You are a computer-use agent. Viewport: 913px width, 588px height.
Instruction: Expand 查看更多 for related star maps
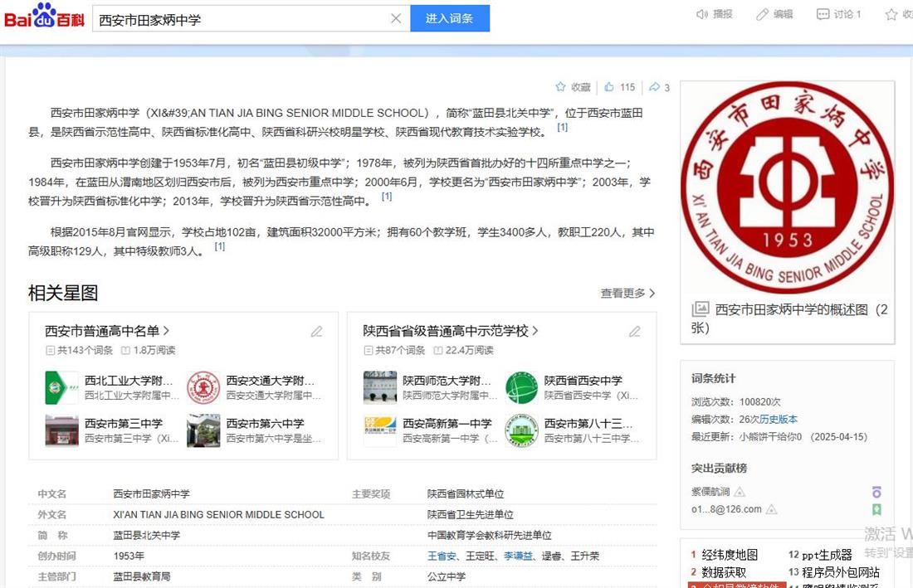pyautogui.click(x=627, y=293)
